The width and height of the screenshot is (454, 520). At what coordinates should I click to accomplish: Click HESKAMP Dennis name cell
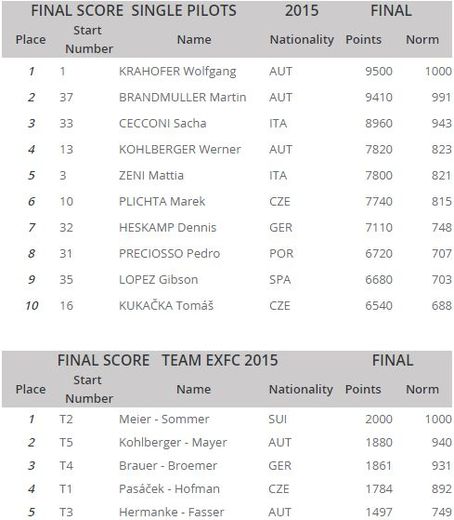168,227
